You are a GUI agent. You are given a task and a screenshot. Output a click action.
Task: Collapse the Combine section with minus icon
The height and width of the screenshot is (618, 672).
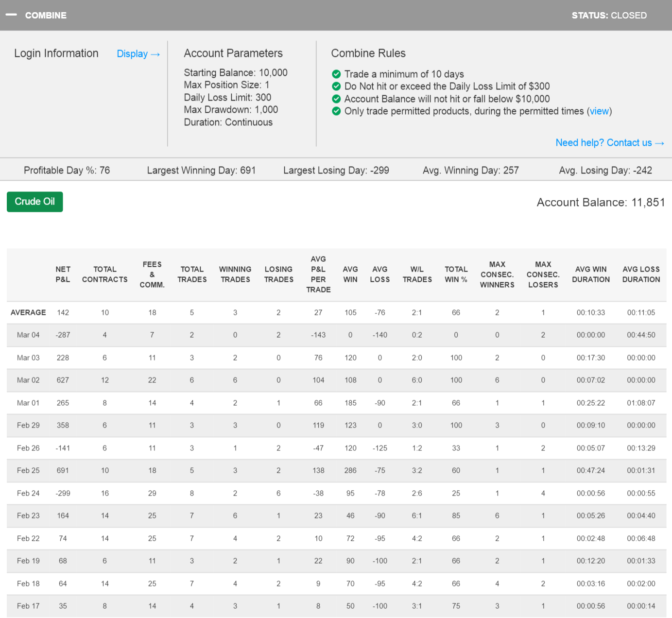click(11, 15)
